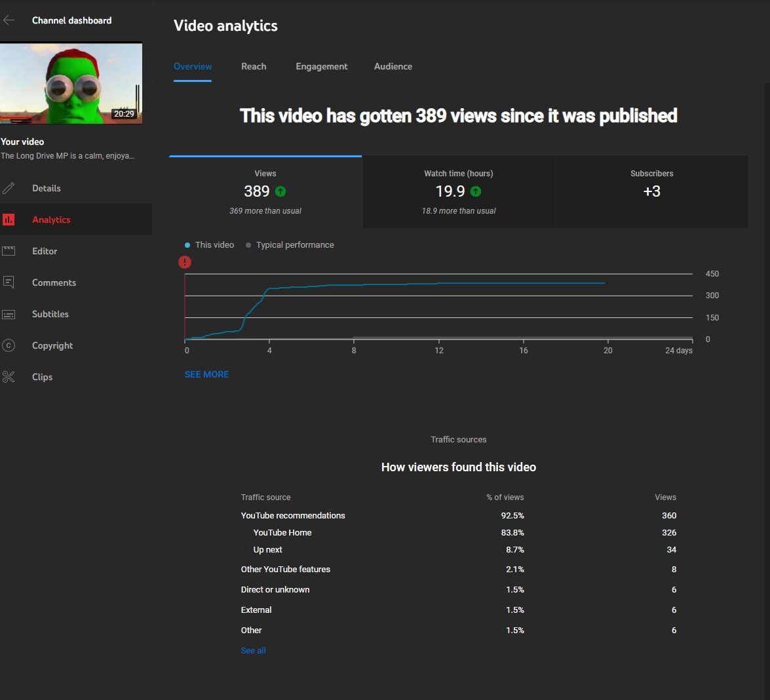The width and height of the screenshot is (770, 700).
Task: Select the Views metric card
Action: click(265, 192)
